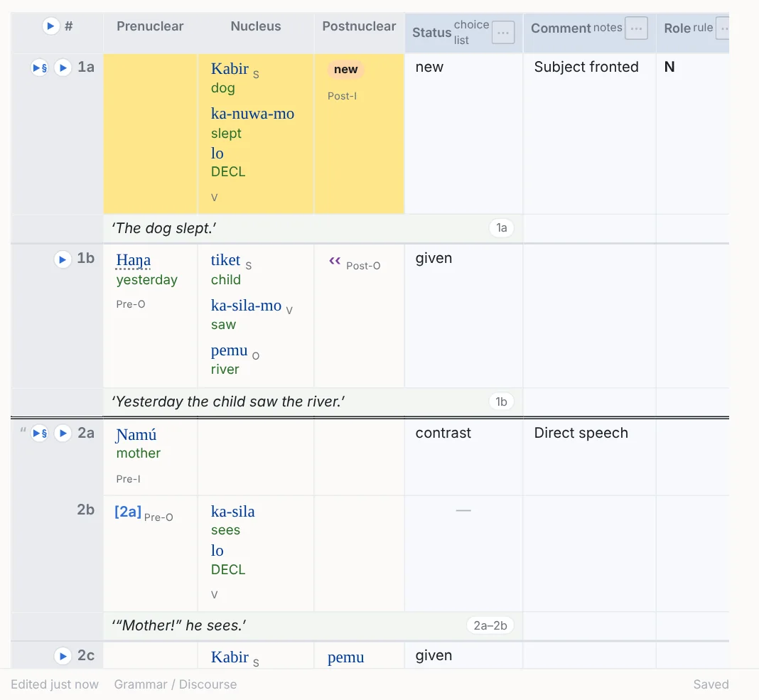Follow the [2a] reference link

click(x=128, y=511)
